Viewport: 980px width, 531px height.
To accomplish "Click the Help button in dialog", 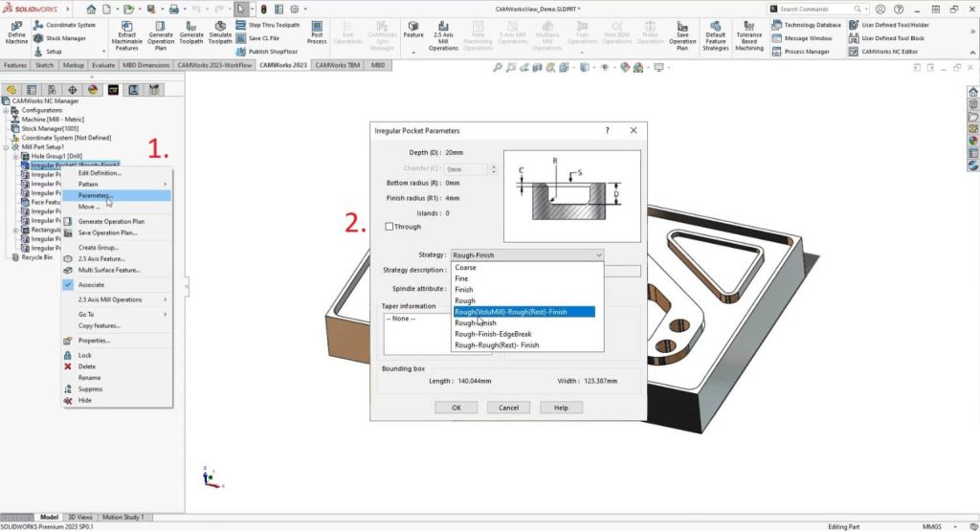I will [x=561, y=408].
